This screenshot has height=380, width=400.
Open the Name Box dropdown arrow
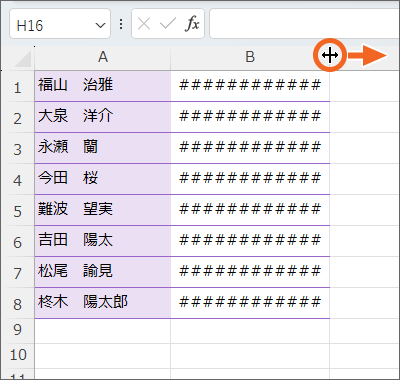click(x=100, y=25)
